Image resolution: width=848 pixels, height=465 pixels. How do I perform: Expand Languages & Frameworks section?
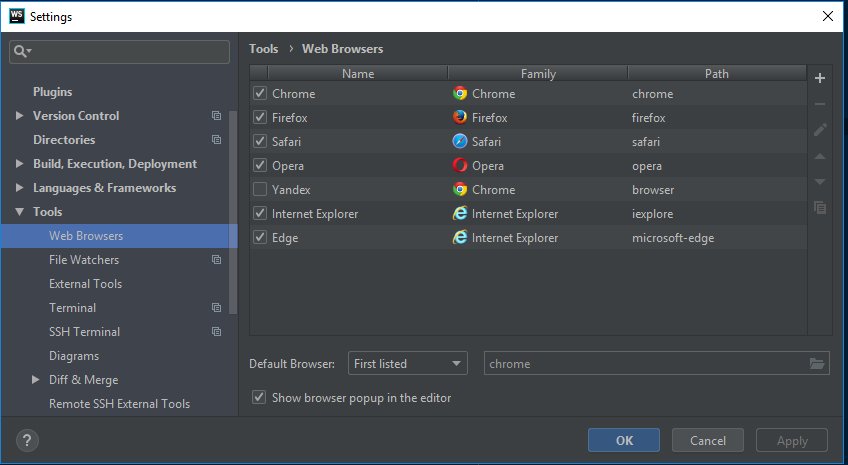pyautogui.click(x=19, y=188)
